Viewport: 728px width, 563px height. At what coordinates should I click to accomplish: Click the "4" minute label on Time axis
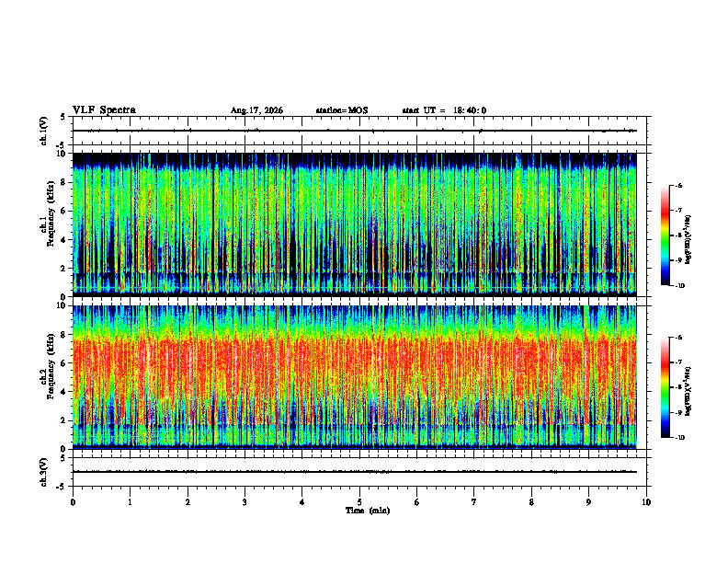pos(302,502)
